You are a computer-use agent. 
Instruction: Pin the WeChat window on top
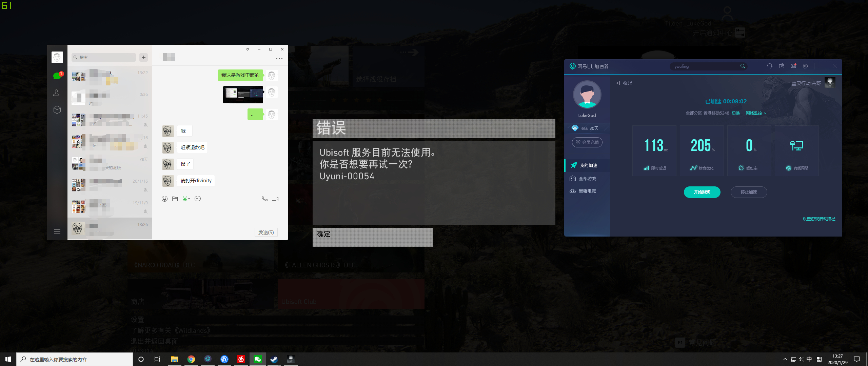pyautogui.click(x=248, y=49)
